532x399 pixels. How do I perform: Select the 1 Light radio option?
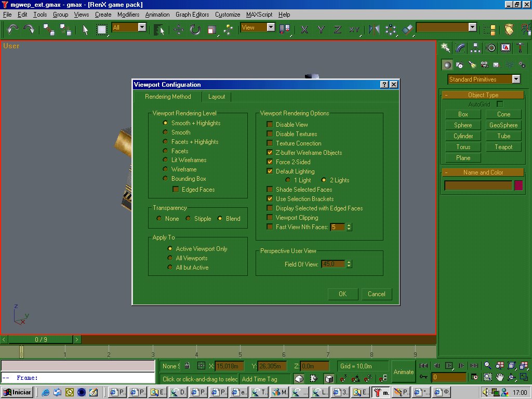[x=288, y=180]
